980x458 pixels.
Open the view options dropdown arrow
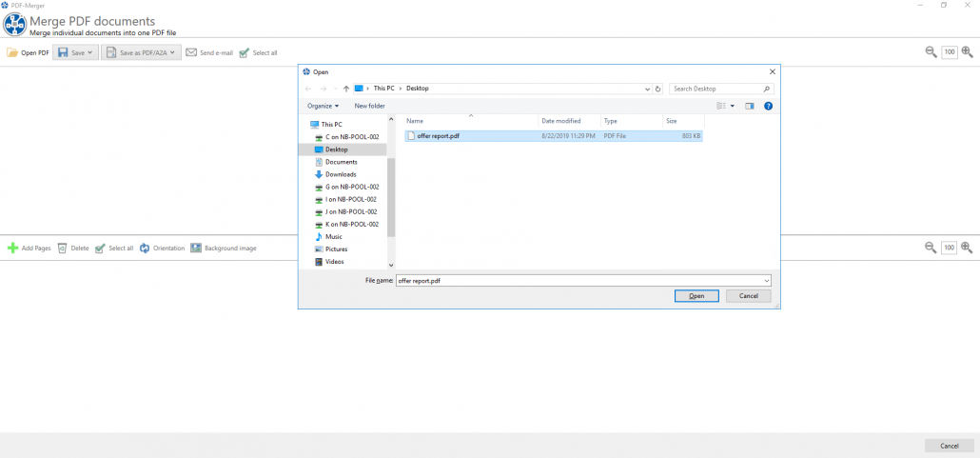coord(733,107)
